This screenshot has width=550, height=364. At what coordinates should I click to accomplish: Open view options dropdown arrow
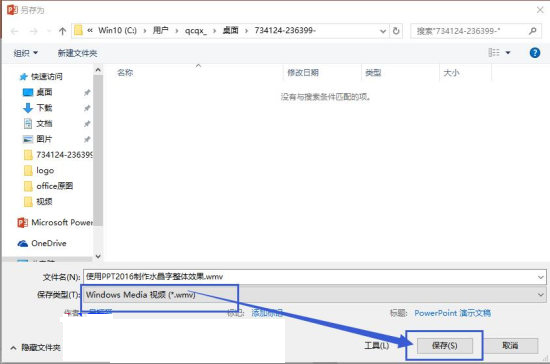point(508,53)
